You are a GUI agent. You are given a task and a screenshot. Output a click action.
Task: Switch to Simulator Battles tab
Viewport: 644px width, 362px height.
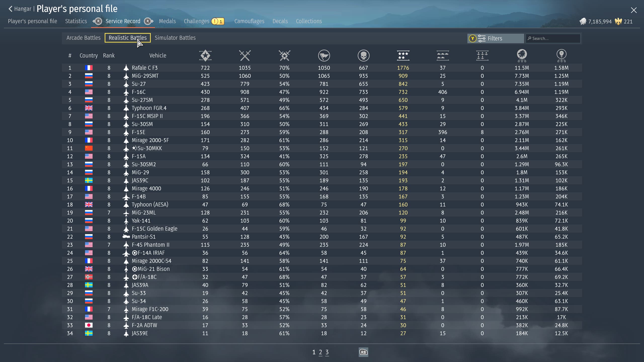175,38
